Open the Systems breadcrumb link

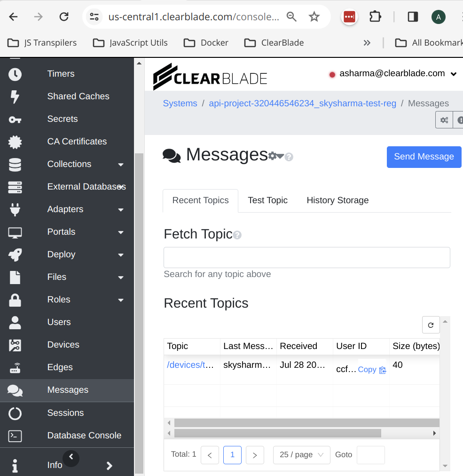point(180,103)
